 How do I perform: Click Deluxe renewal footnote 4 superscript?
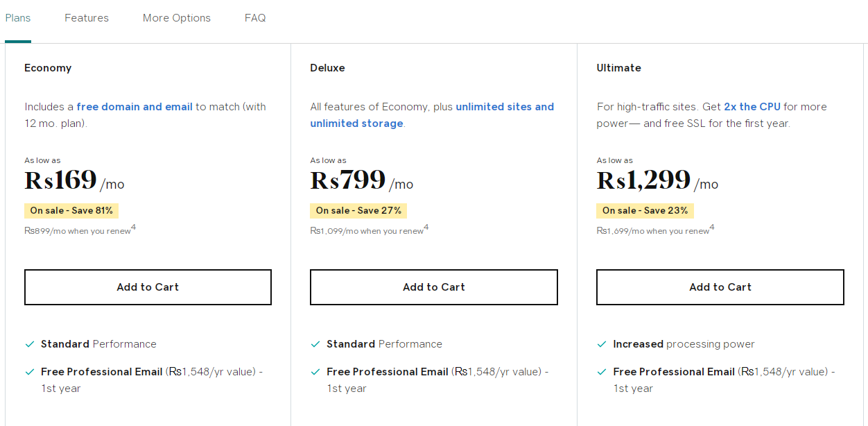click(426, 228)
